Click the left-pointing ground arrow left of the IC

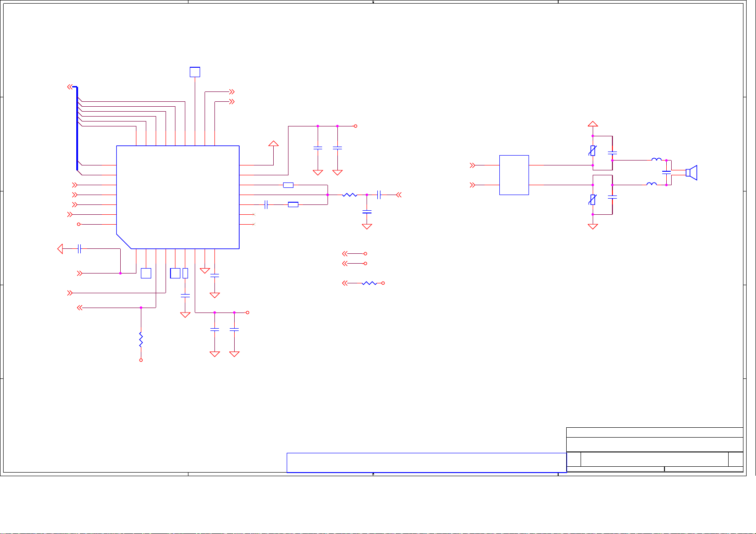coord(61,248)
